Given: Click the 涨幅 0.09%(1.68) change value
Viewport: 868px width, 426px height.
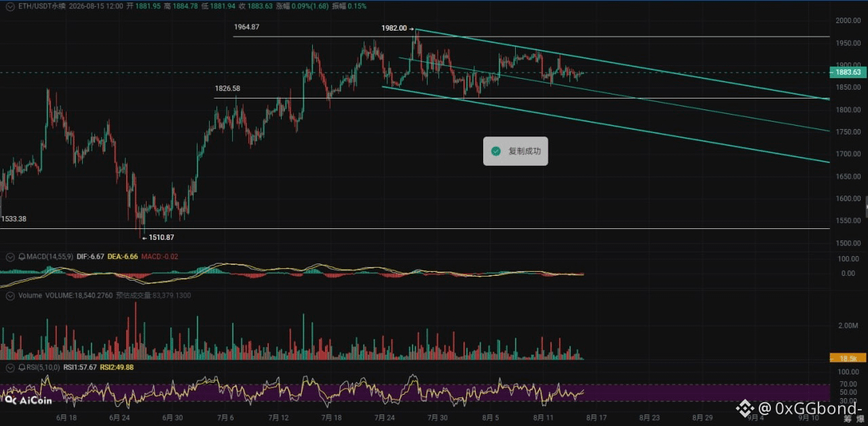Looking at the screenshot, I should pyautogui.click(x=303, y=5).
